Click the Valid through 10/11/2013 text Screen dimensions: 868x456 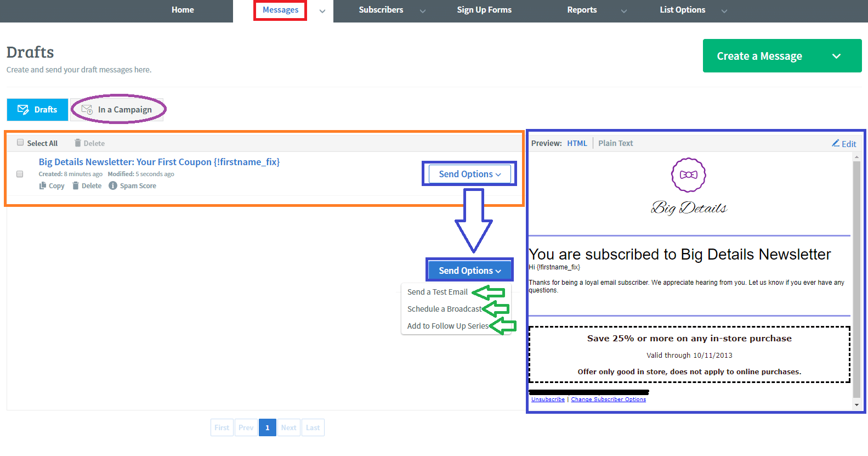pyautogui.click(x=689, y=356)
